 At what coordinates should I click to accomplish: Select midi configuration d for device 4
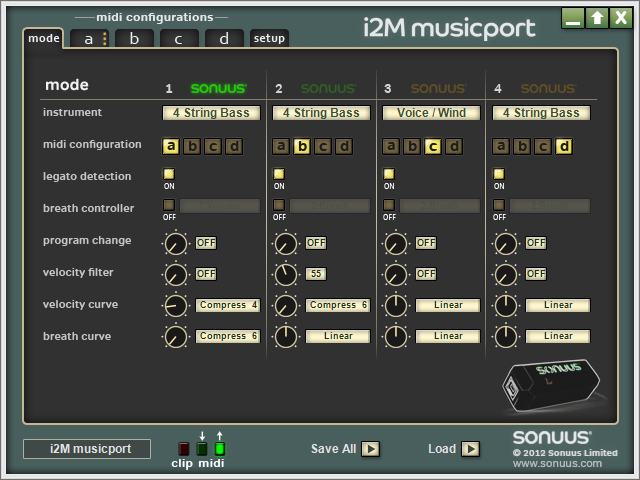tap(564, 146)
